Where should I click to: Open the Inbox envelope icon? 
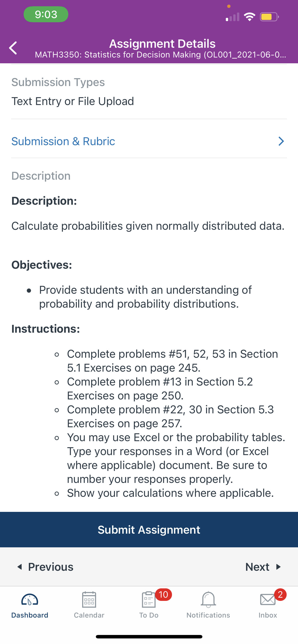point(268,599)
